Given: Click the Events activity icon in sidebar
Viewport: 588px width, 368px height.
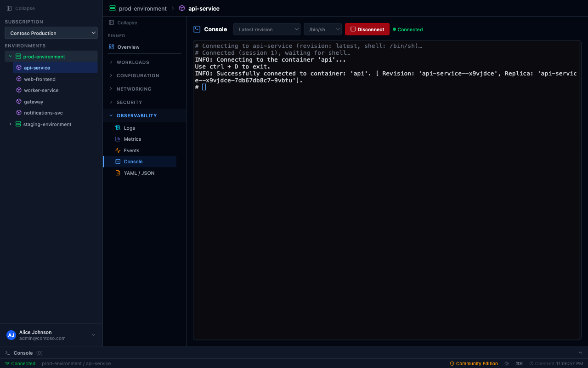Looking at the screenshot, I should [119, 150].
